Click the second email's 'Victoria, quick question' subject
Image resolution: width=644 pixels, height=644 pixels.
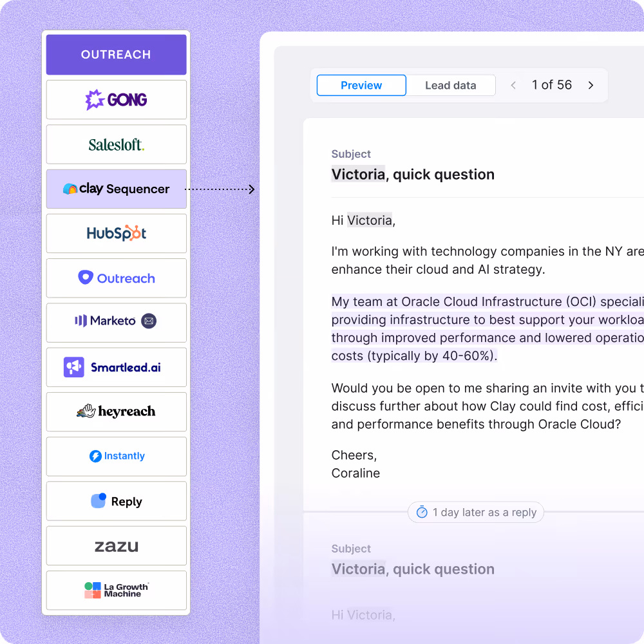pos(413,569)
